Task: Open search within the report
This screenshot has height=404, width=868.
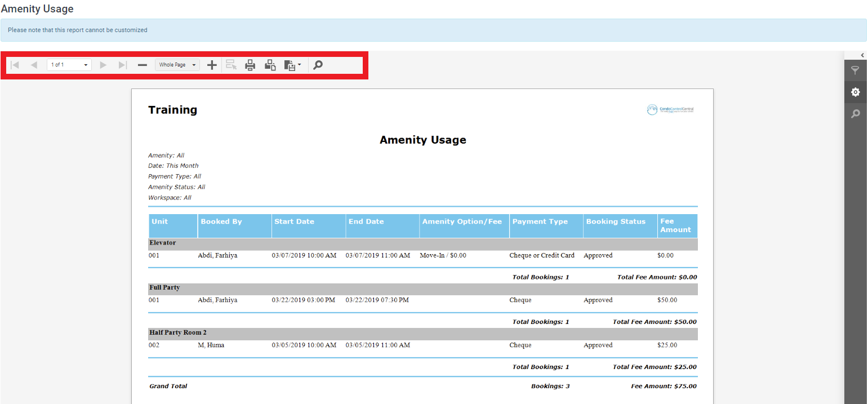Action: pos(317,65)
